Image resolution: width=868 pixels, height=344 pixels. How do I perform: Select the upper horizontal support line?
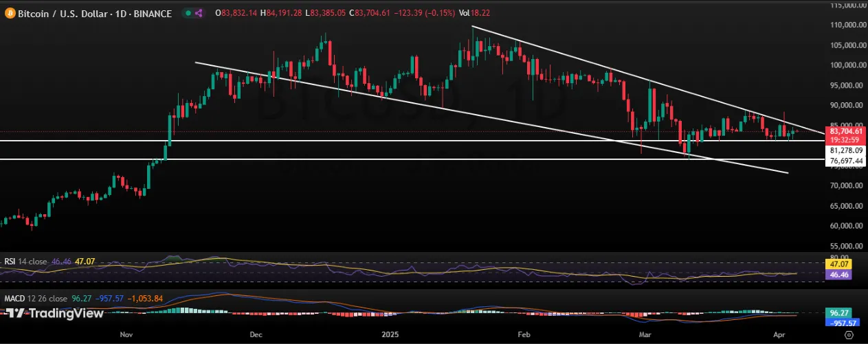[412, 140]
